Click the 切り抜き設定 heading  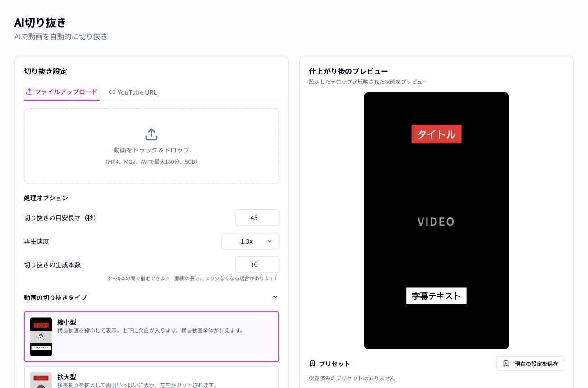pos(46,71)
